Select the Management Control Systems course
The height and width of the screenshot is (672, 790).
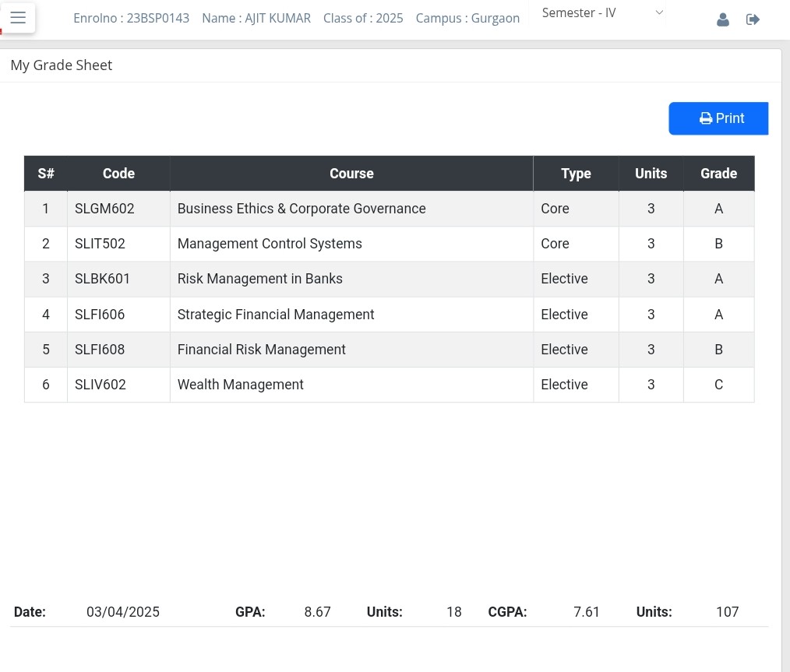point(270,244)
